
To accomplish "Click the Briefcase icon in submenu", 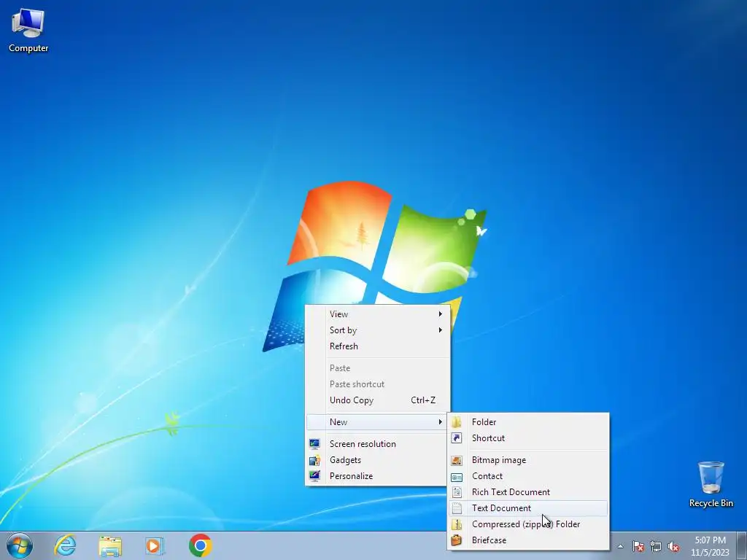I will 457,540.
